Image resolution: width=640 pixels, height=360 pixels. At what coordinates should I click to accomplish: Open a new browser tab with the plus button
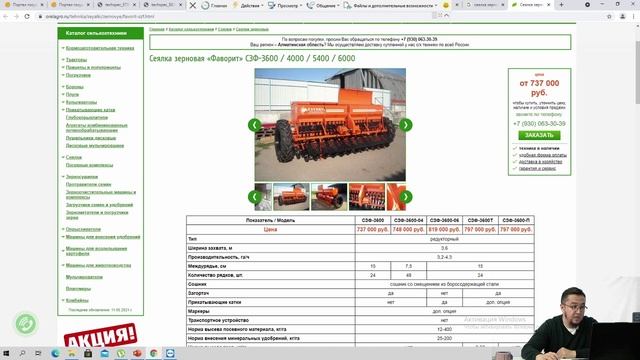(561, 5)
